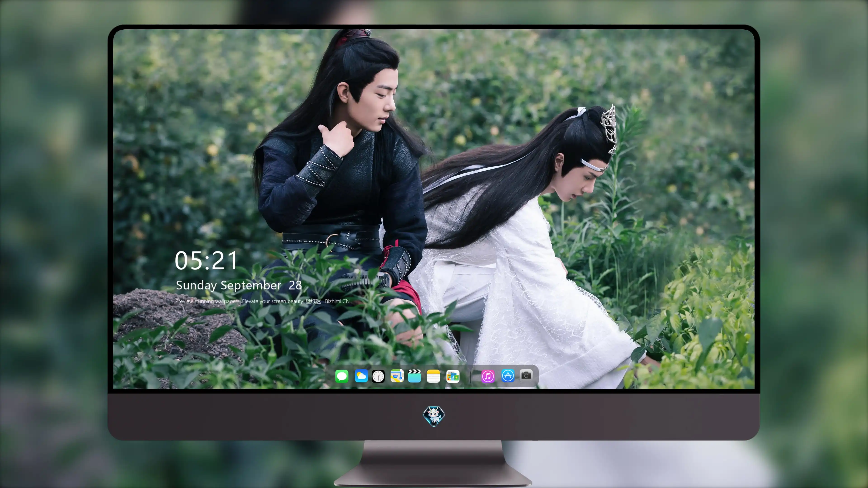Open the Maps app from the dock
The height and width of the screenshot is (488, 868).
[x=397, y=376]
